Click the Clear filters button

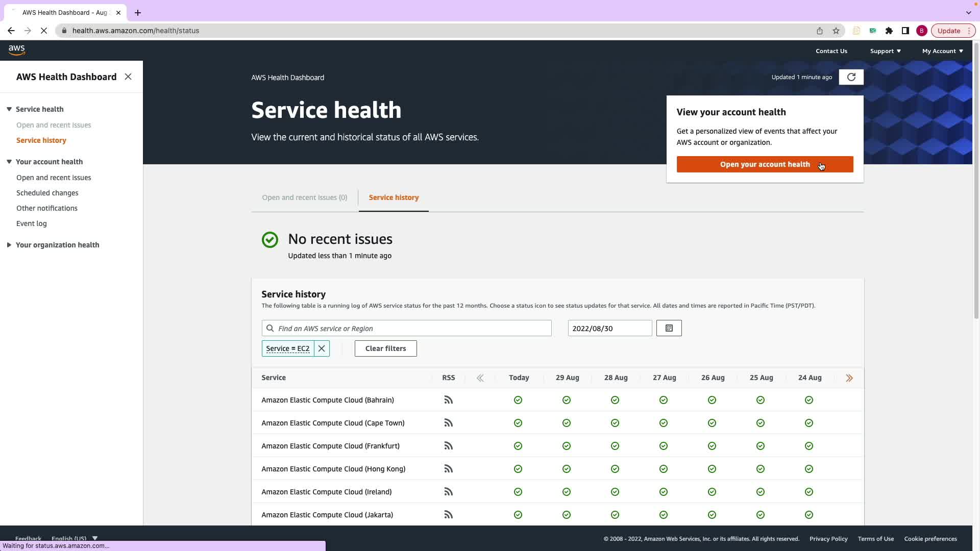pos(385,348)
